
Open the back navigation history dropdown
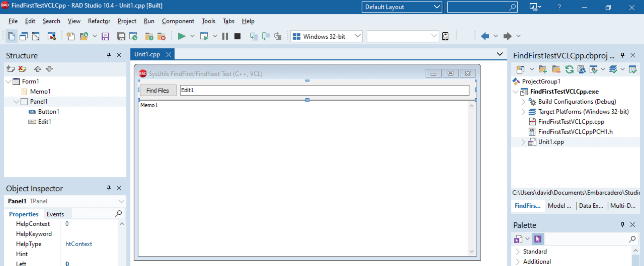point(496,36)
